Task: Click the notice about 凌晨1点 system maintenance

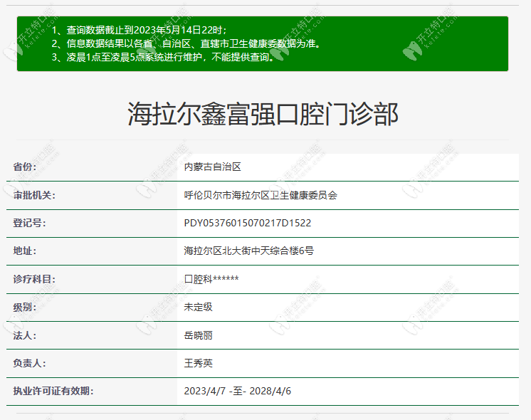Action: point(163,57)
